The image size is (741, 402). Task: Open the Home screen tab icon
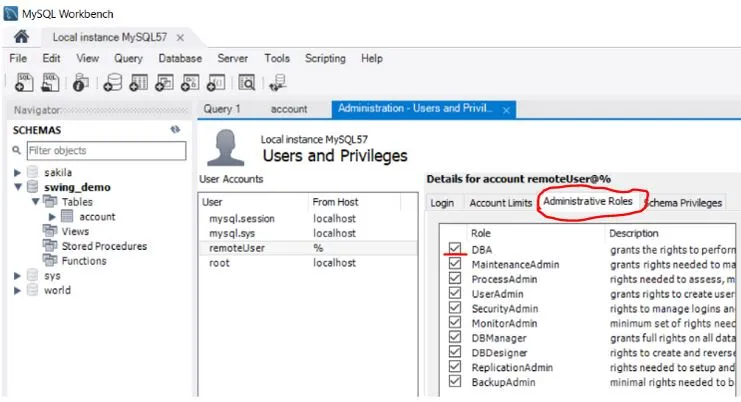click(21, 36)
